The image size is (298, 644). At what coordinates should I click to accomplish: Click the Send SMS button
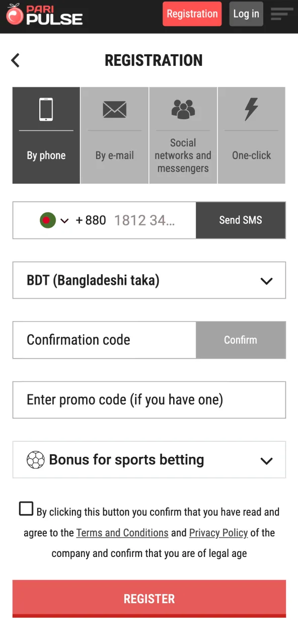point(241,220)
